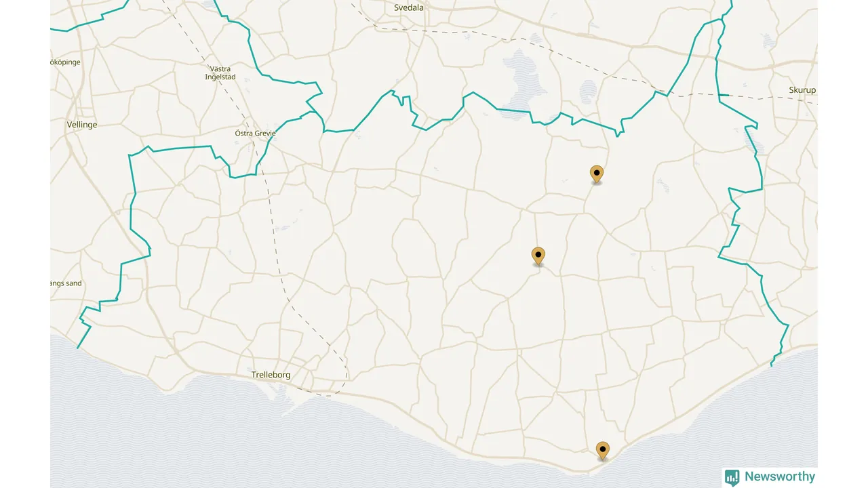Image resolution: width=868 pixels, height=488 pixels.
Task: Click the cut-off 'ängs sand' label
Action: [x=66, y=283]
